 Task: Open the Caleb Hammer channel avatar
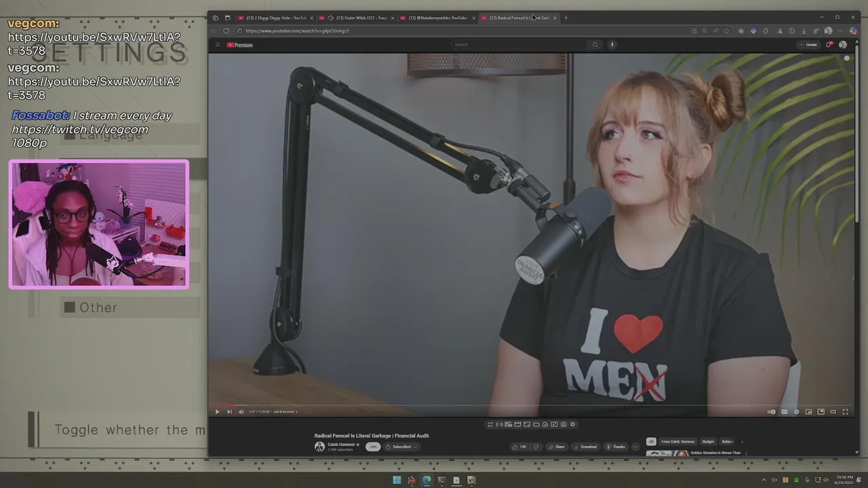point(319,447)
